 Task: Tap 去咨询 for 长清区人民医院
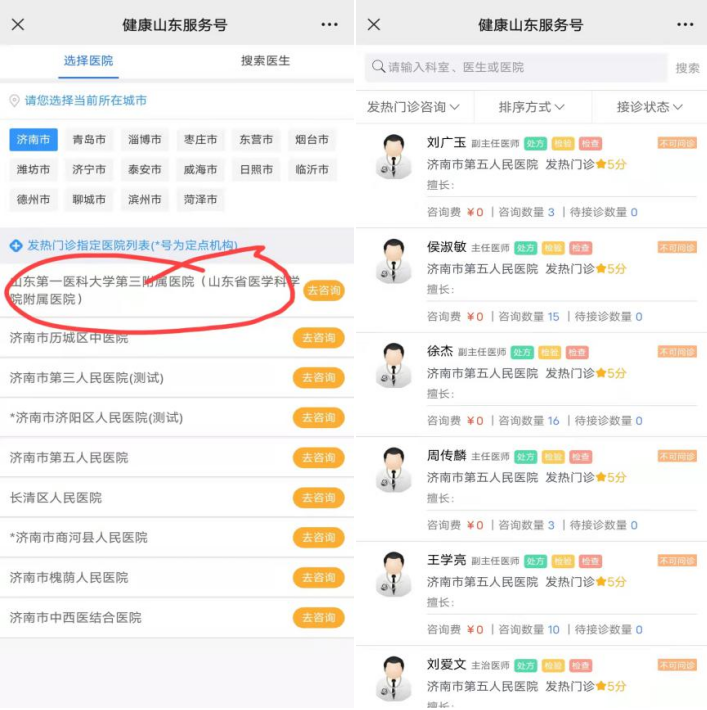coord(319,498)
